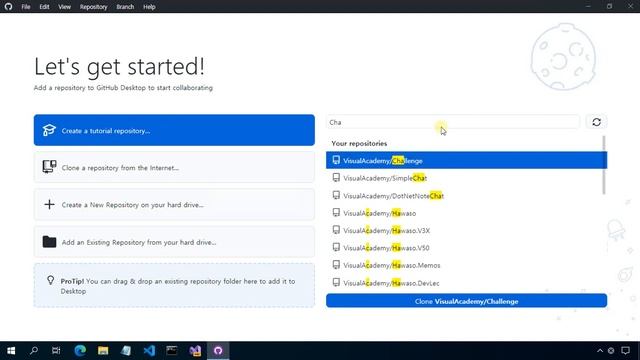Image resolution: width=640 pixels, height=360 pixels.
Task: Select VisualAcademy/Challenge repository
Action: [x=467, y=160]
